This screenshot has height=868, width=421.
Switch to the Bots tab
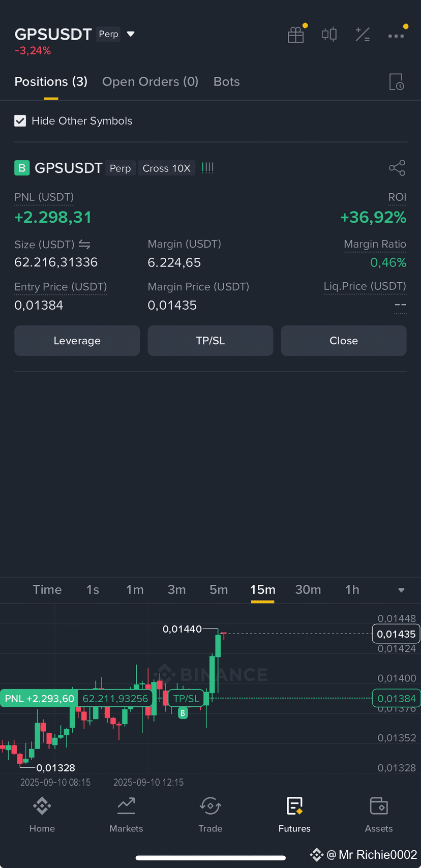pos(227,82)
